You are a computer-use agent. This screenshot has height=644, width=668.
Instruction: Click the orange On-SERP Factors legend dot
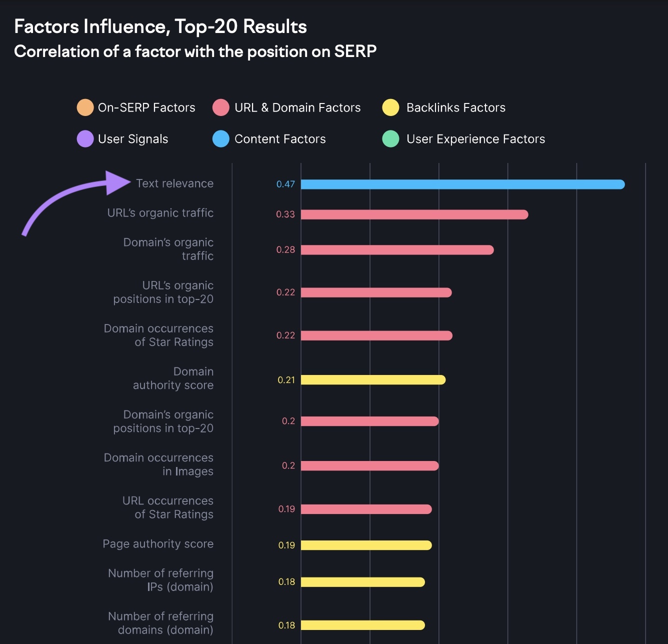coord(85,107)
